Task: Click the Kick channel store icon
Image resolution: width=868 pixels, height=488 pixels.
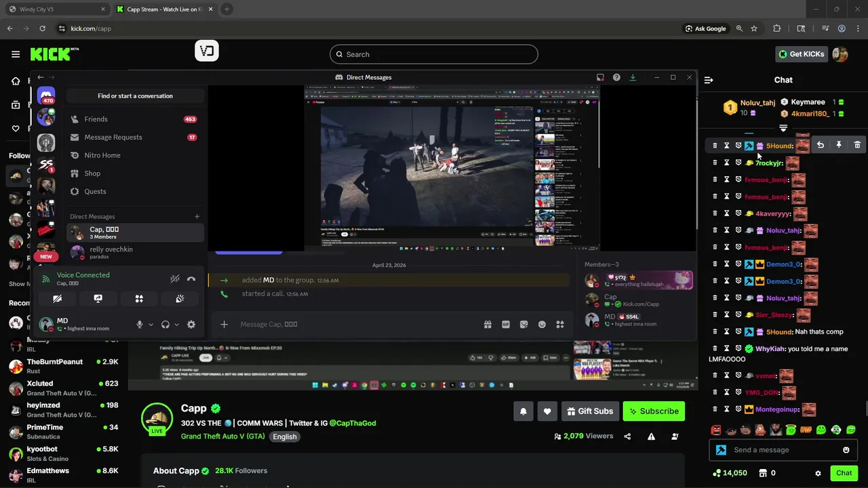Action: pos(763,473)
